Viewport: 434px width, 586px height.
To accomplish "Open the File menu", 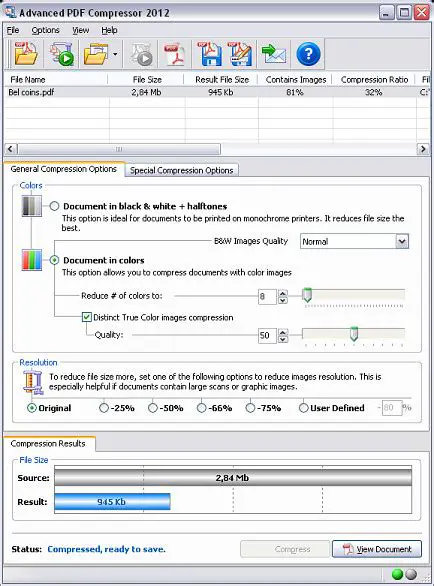I will pos(13,30).
